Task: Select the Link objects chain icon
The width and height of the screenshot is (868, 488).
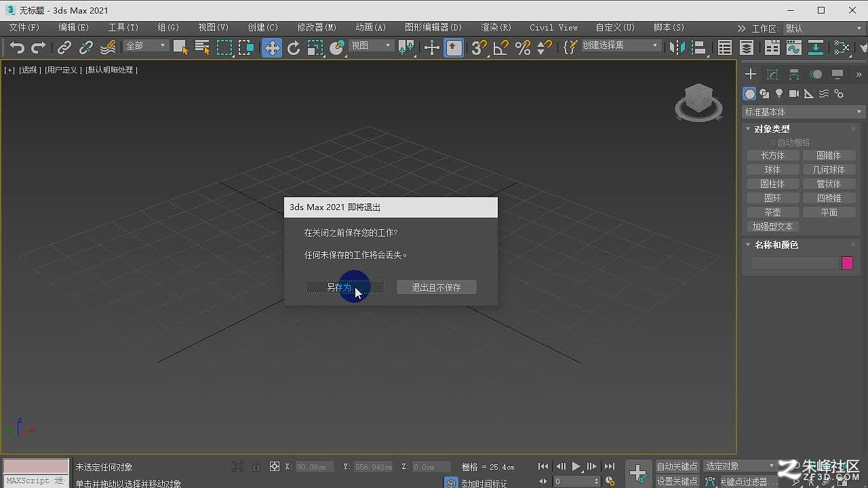Action: pos(64,47)
